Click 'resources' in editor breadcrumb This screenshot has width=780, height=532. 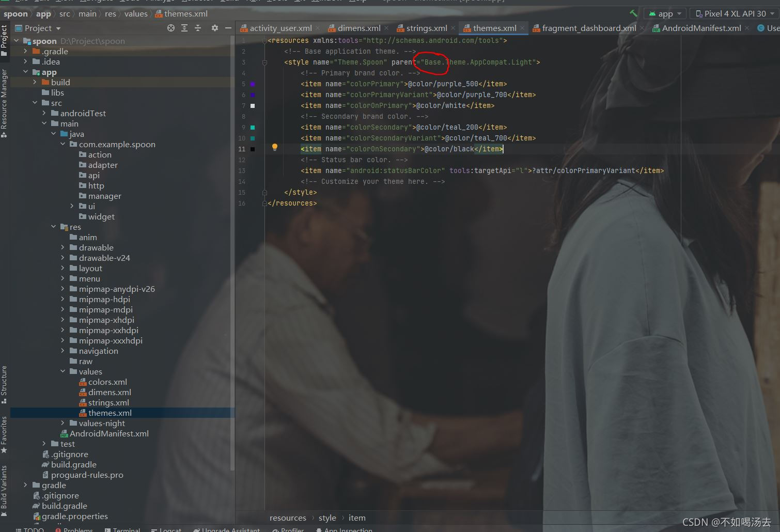pos(288,518)
